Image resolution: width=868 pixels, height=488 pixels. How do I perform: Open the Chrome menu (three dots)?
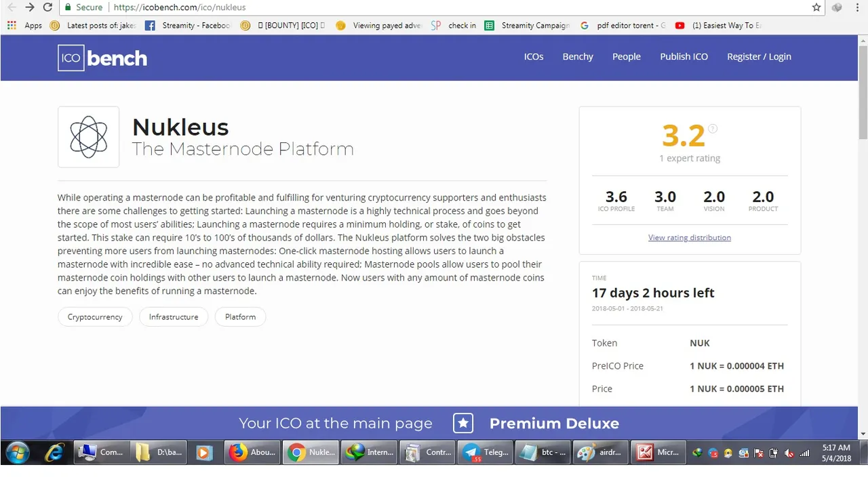(857, 7)
